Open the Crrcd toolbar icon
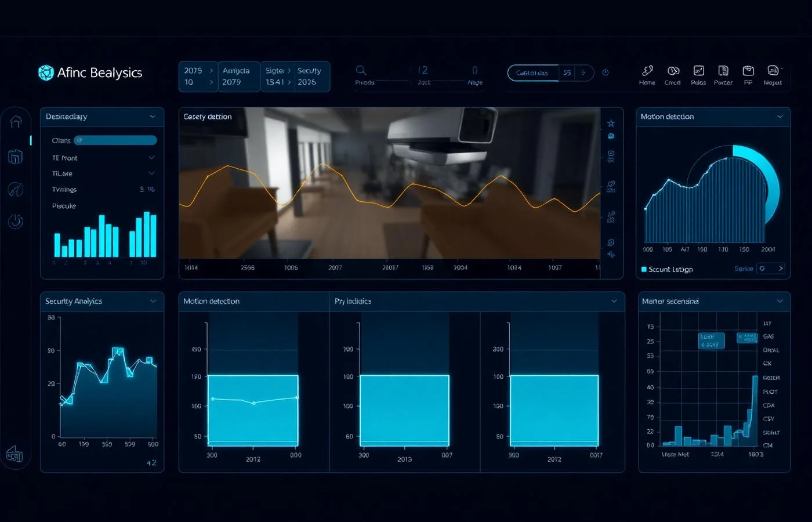 tap(673, 71)
